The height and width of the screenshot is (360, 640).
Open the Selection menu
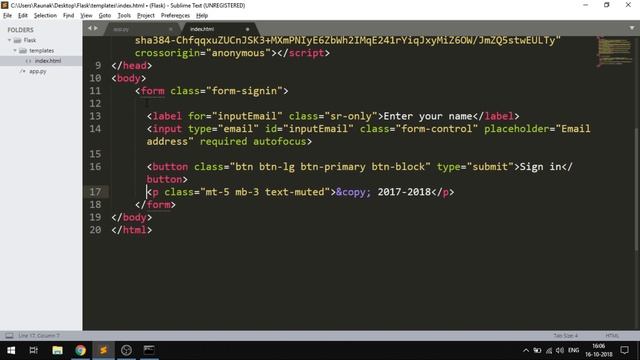(45, 16)
